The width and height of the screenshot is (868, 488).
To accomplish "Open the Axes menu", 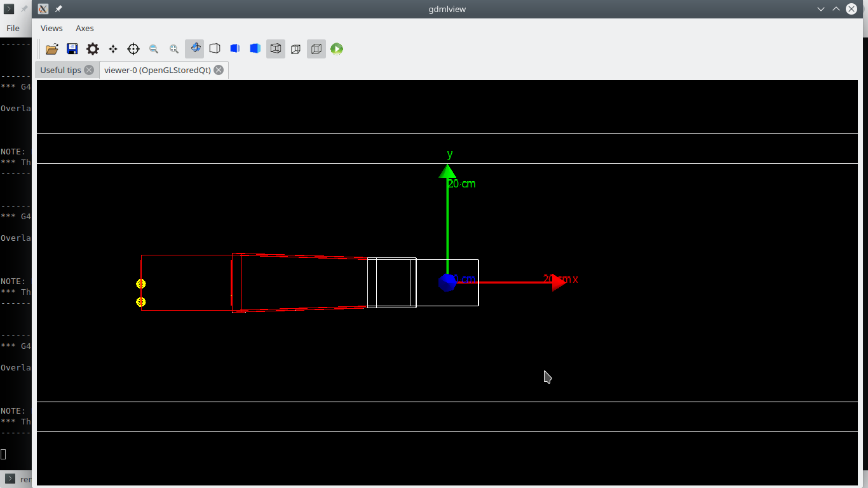I will (85, 28).
